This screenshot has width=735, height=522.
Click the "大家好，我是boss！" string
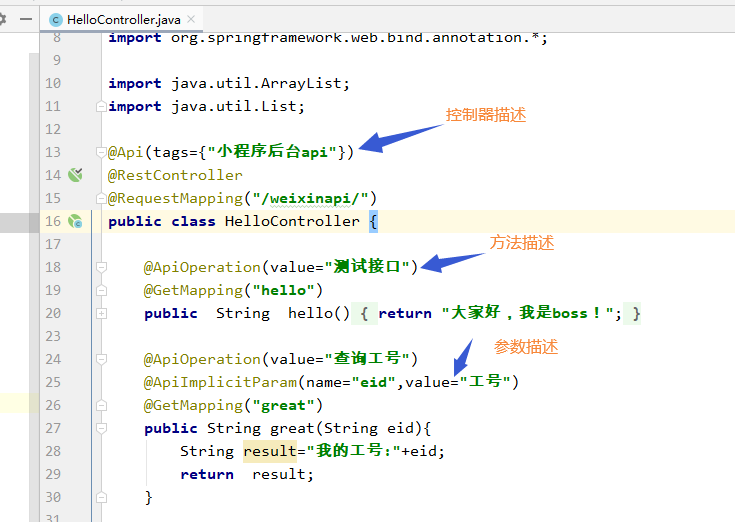click(528, 313)
